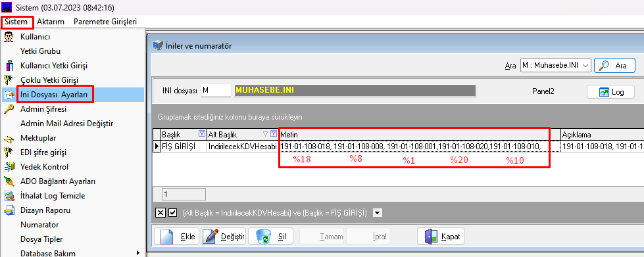Click the Açıklama column header
Screen dimensions: 644x257
click(602, 134)
